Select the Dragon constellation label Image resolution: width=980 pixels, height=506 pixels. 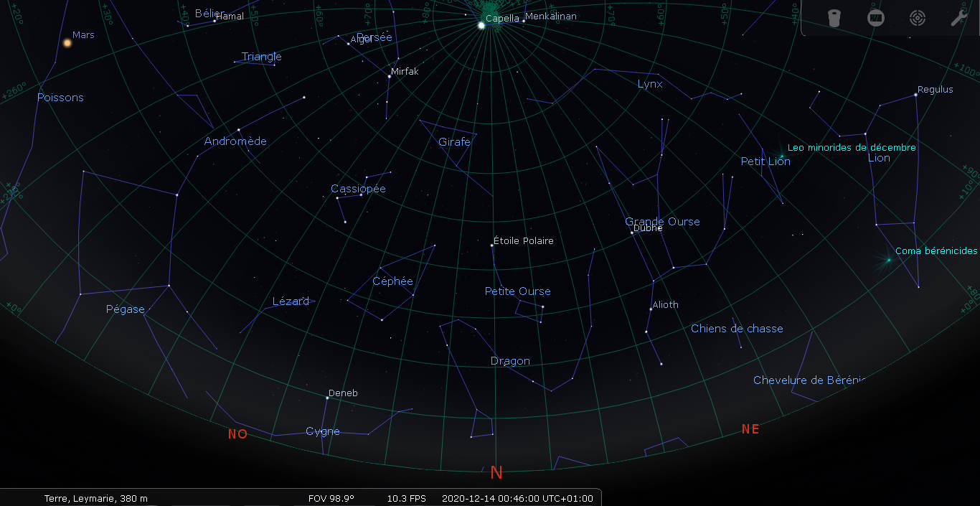[510, 361]
